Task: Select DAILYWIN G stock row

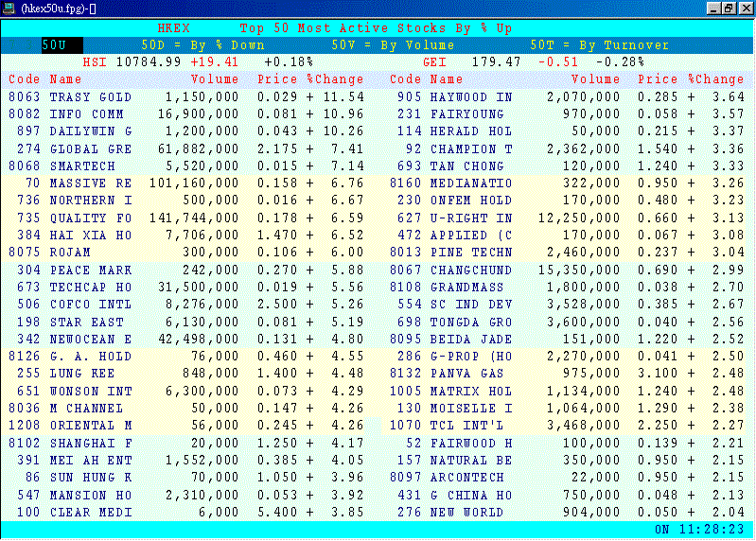Action: (186, 131)
